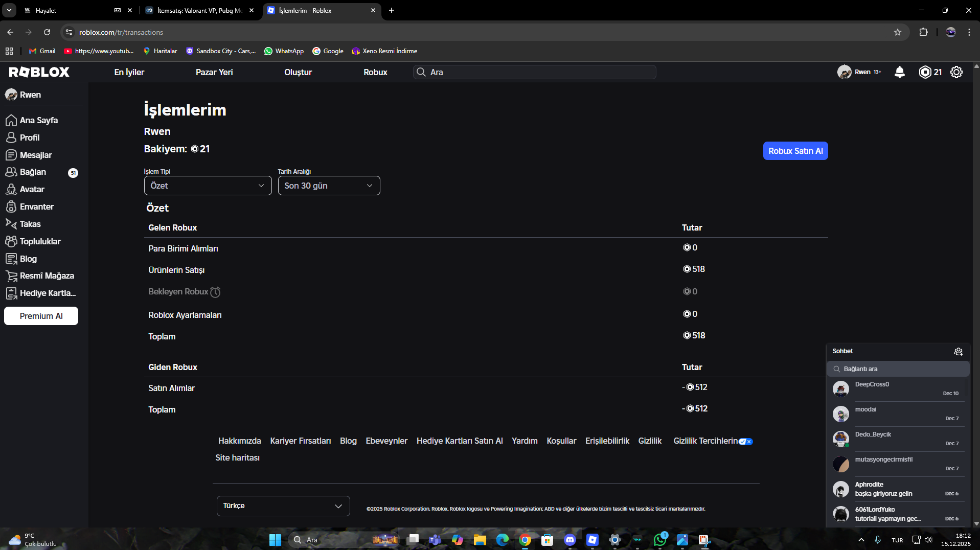Open File Explorer from the taskbar

click(480, 540)
